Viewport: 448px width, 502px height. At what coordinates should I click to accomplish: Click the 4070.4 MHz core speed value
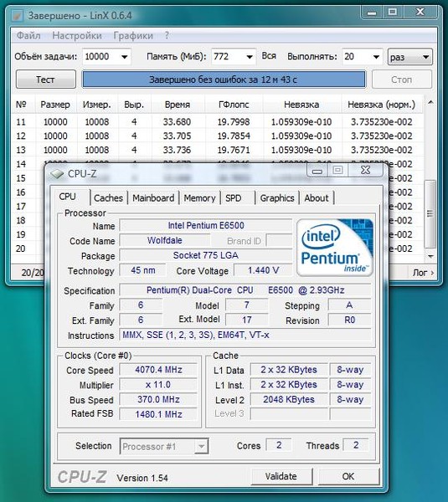[158, 370]
